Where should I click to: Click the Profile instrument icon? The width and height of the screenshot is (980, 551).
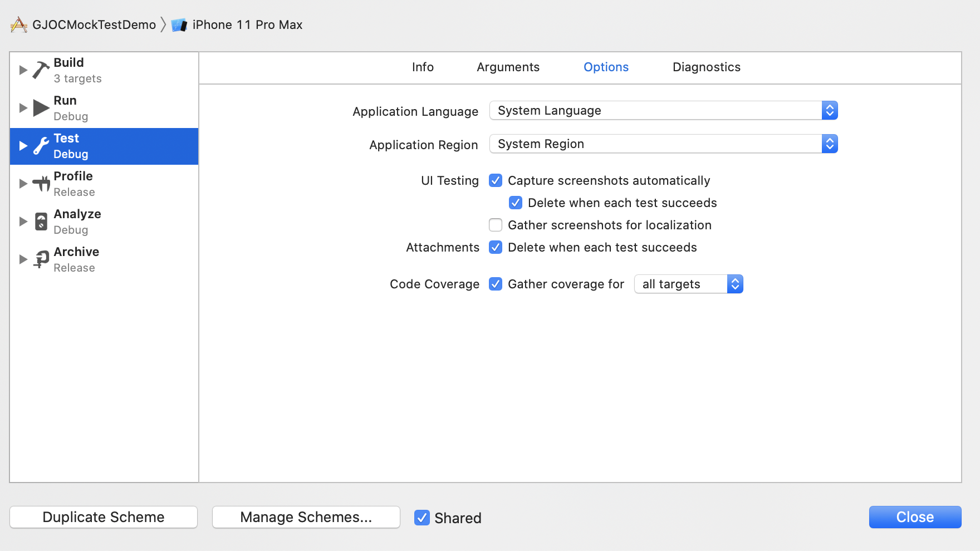pos(41,184)
